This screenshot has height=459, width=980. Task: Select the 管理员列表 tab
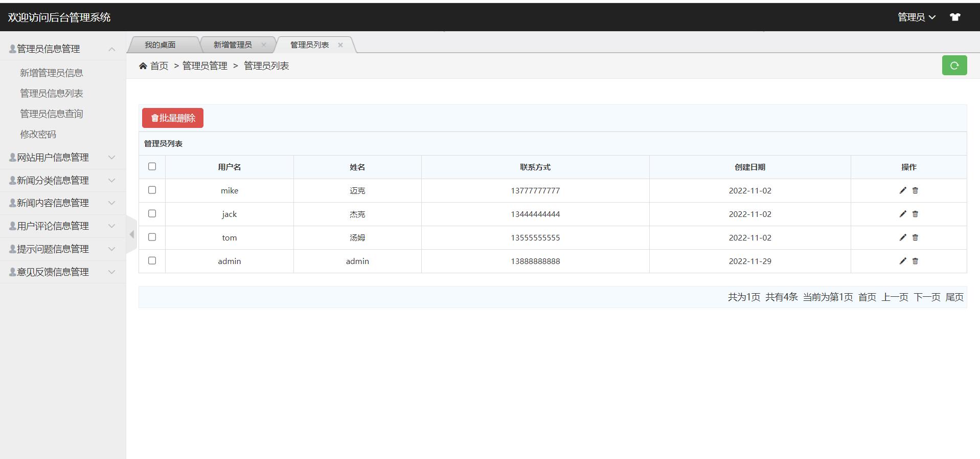pyautogui.click(x=309, y=45)
